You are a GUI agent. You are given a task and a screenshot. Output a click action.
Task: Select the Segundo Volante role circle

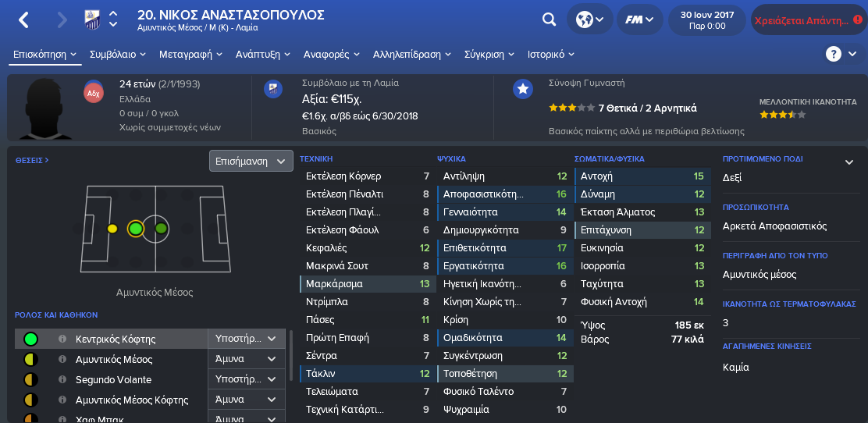click(31, 380)
